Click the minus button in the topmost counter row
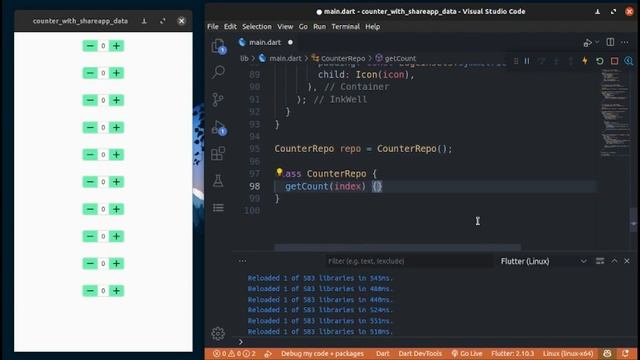This screenshot has height=360, width=640. 90,46
